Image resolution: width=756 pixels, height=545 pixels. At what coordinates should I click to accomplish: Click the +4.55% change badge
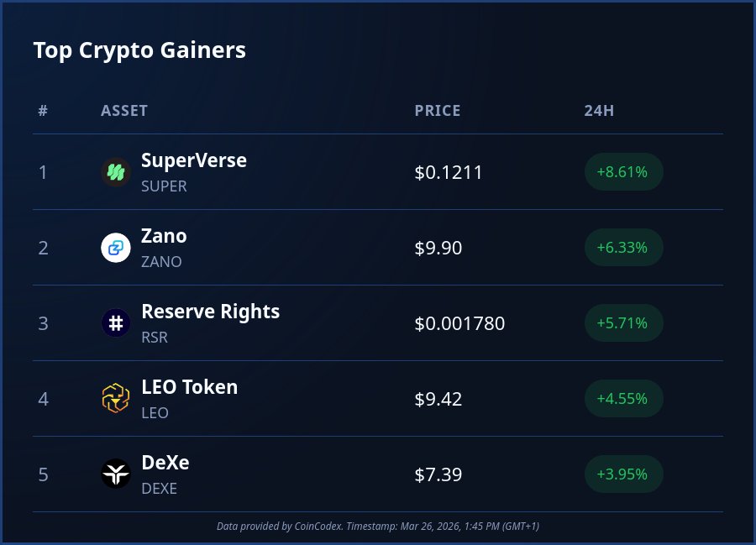(622, 399)
